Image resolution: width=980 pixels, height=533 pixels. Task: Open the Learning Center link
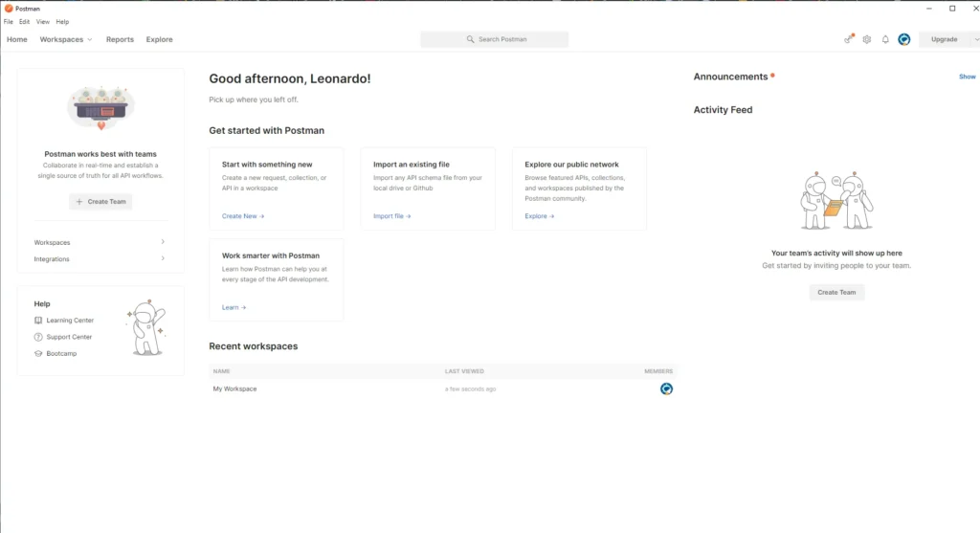tap(70, 320)
